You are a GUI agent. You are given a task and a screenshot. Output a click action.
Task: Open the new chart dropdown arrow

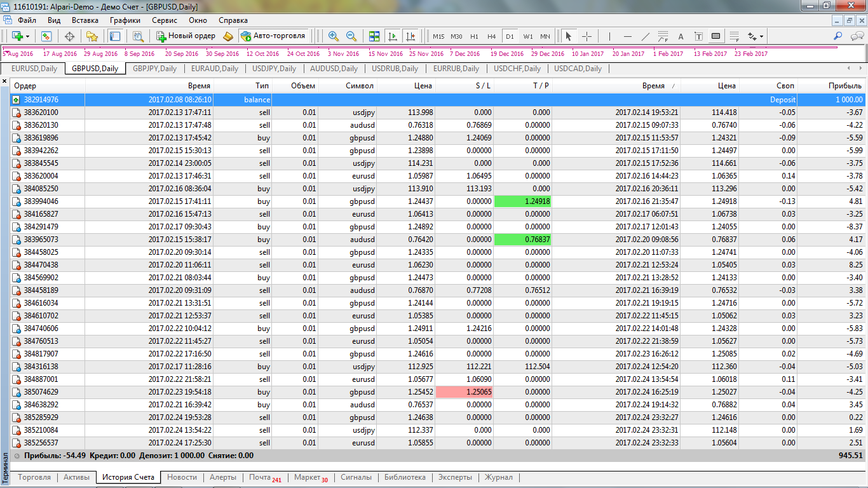tap(27, 36)
